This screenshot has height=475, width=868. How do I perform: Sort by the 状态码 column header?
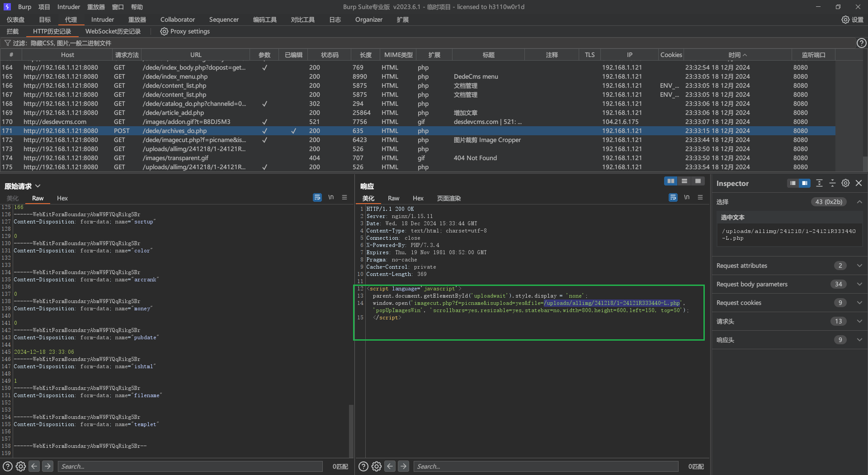coord(330,55)
